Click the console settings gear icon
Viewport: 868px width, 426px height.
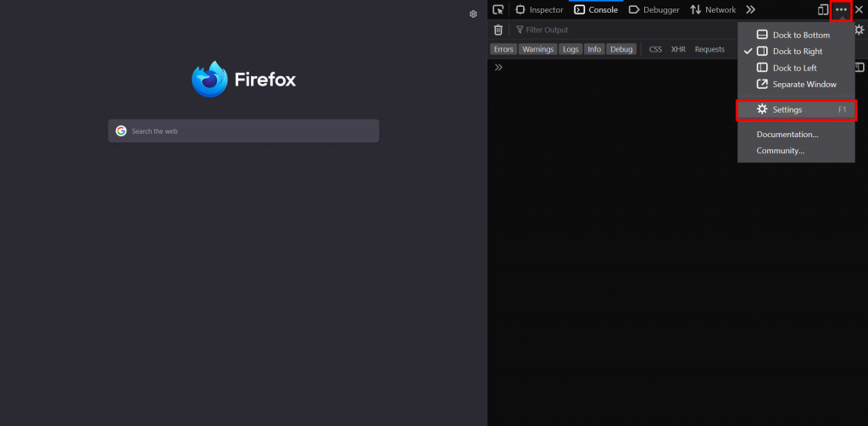click(x=860, y=30)
